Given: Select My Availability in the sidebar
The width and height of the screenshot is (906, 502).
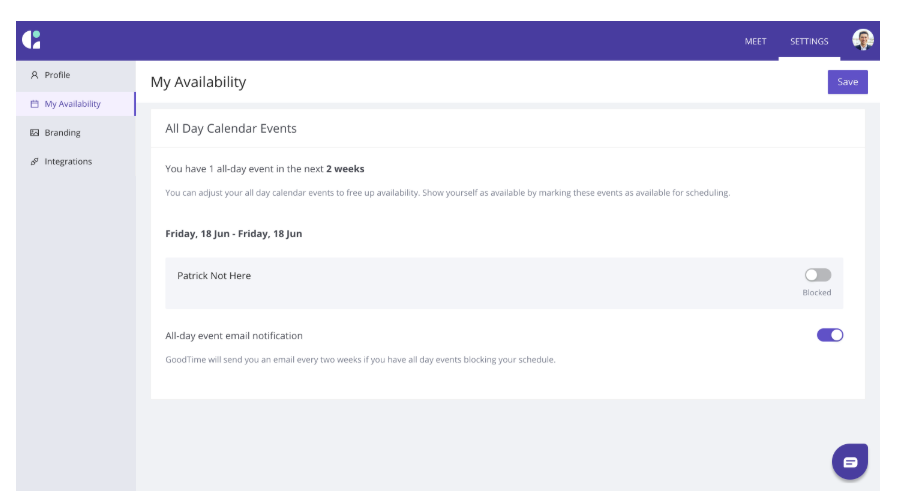Looking at the screenshot, I should click(76, 104).
